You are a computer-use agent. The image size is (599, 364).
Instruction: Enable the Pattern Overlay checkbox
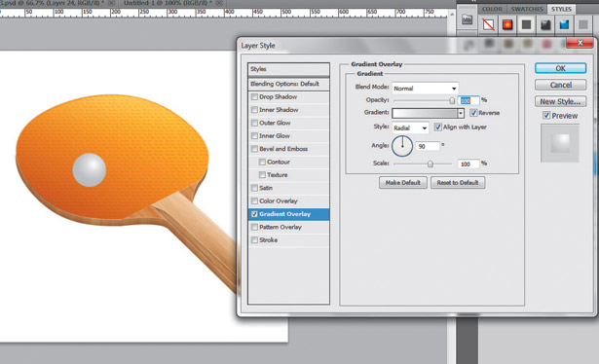254,227
